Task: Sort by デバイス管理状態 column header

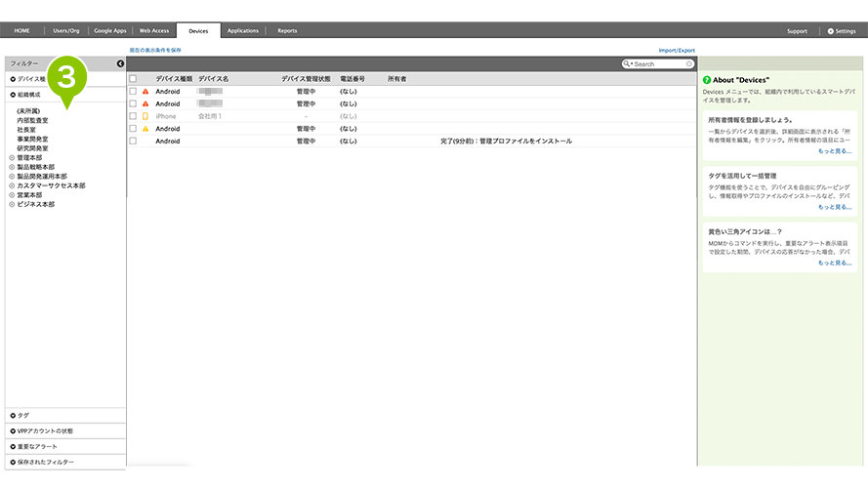Action: coord(307,79)
